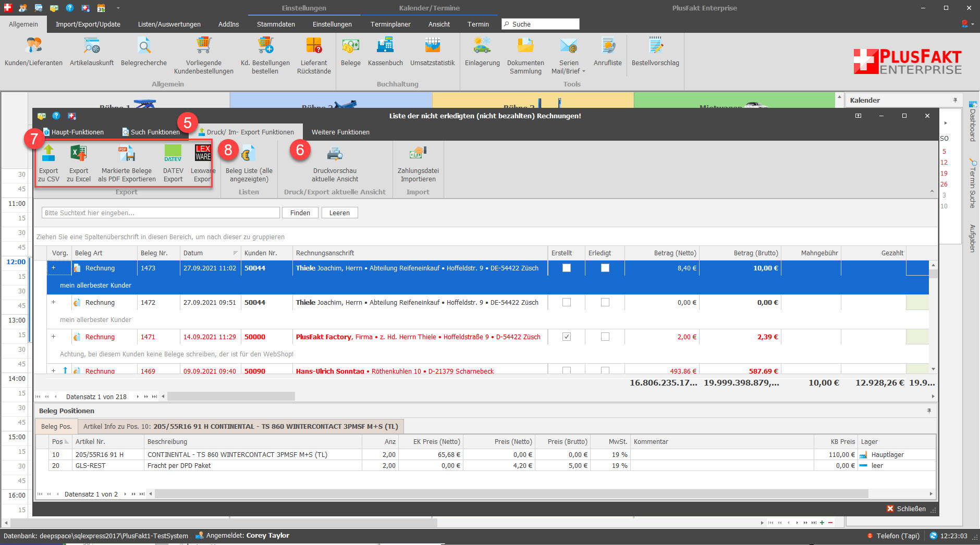Viewport: 980px width, 545px height.
Task: Open the Dashboard side panel
Action: coord(973,122)
